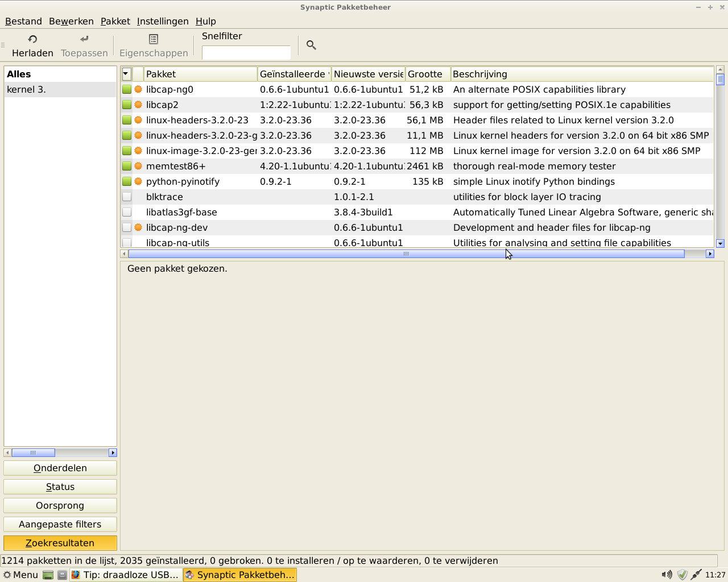Open the status column header dropdown
The width and height of the screenshot is (728, 582).
point(127,74)
